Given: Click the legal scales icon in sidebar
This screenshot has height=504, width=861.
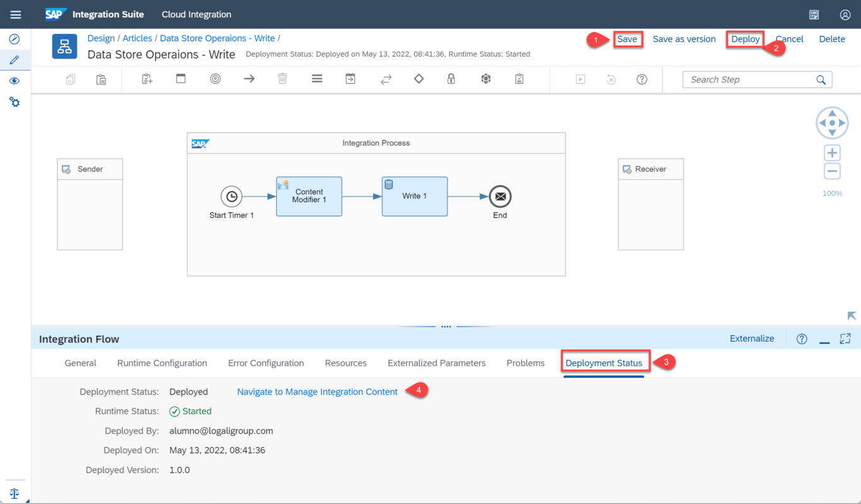Looking at the screenshot, I should [x=14, y=493].
